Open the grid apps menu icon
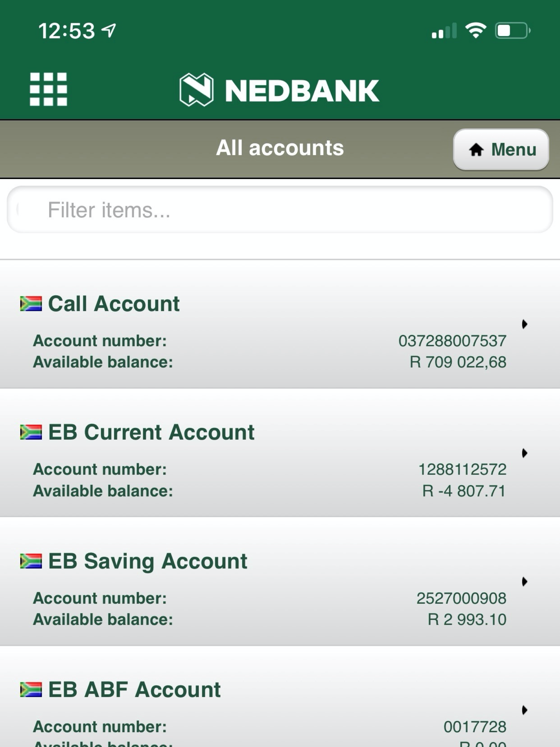Image resolution: width=560 pixels, height=747 pixels. [x=48, y=89]
